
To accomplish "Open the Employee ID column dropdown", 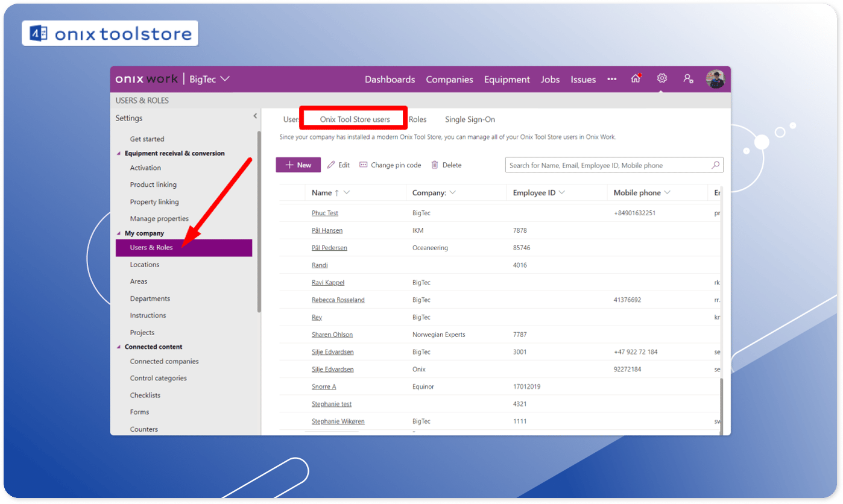I will coord(562,193).
